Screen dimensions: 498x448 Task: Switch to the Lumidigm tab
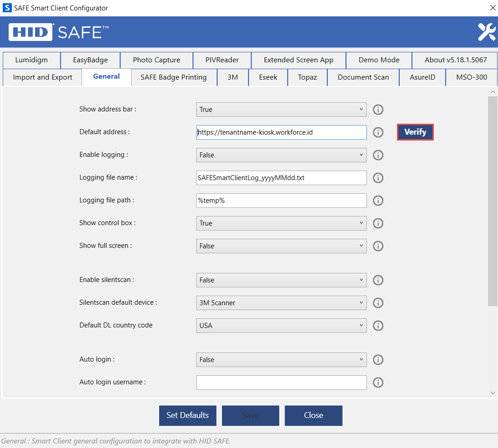click(31, 60)
